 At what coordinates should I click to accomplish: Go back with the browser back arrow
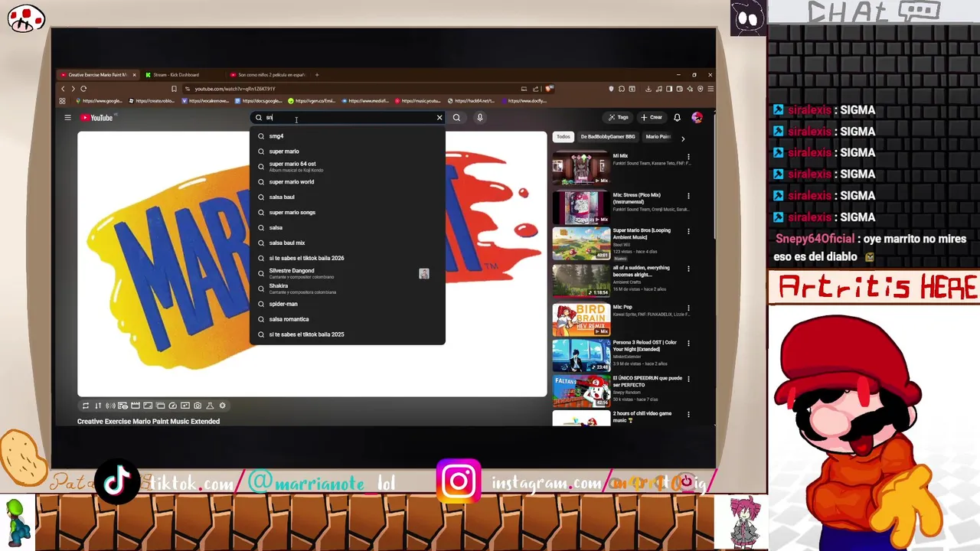[63, 89]
